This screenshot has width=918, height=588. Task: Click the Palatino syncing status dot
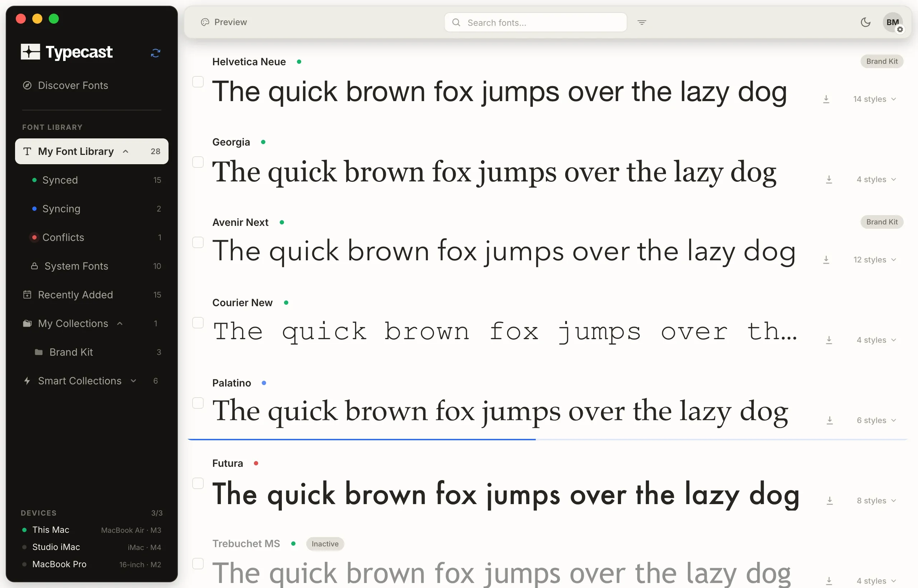click(264, 383)
